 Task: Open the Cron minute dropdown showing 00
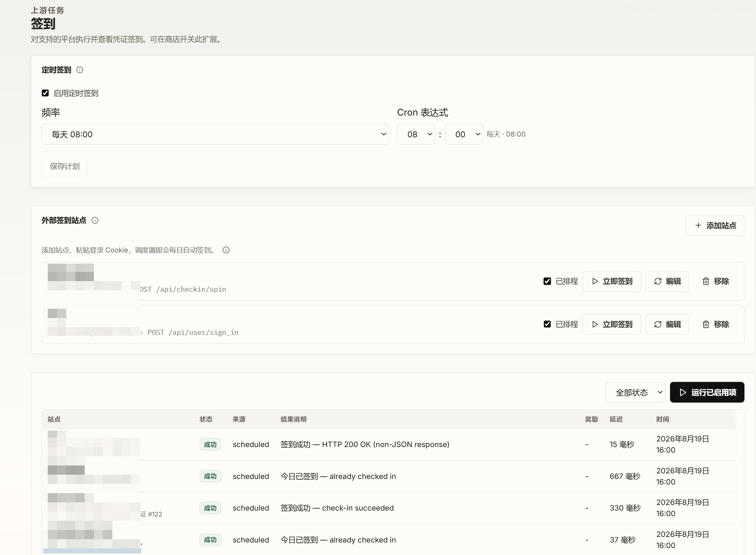pos(464,134)
